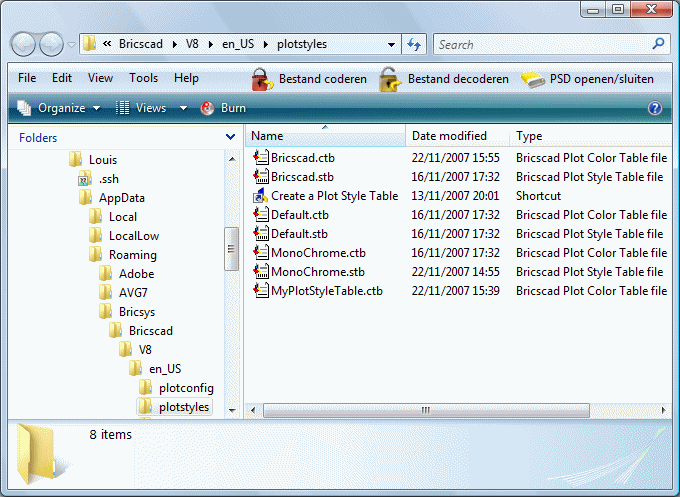680x497 pixels.
Task: Click the refresh arrows icon in address bar
Action: click(414, 44)
